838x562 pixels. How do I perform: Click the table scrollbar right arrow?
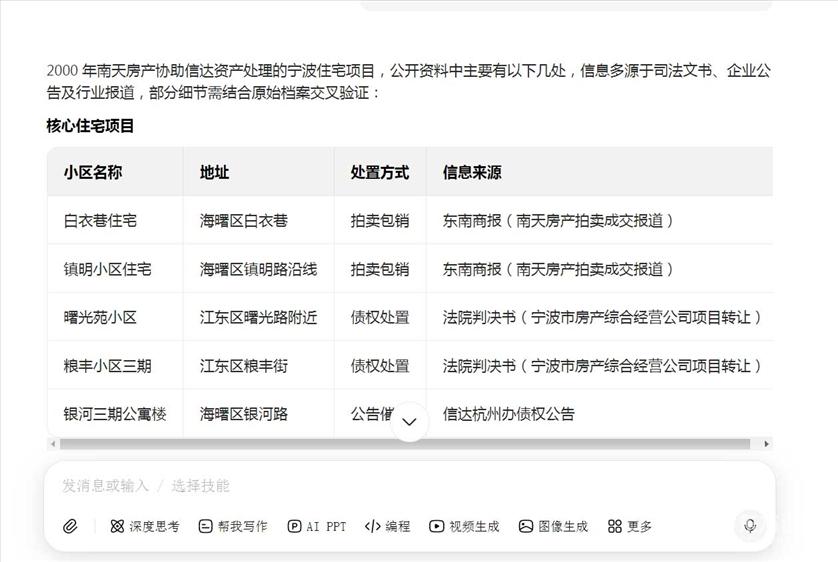767,444
